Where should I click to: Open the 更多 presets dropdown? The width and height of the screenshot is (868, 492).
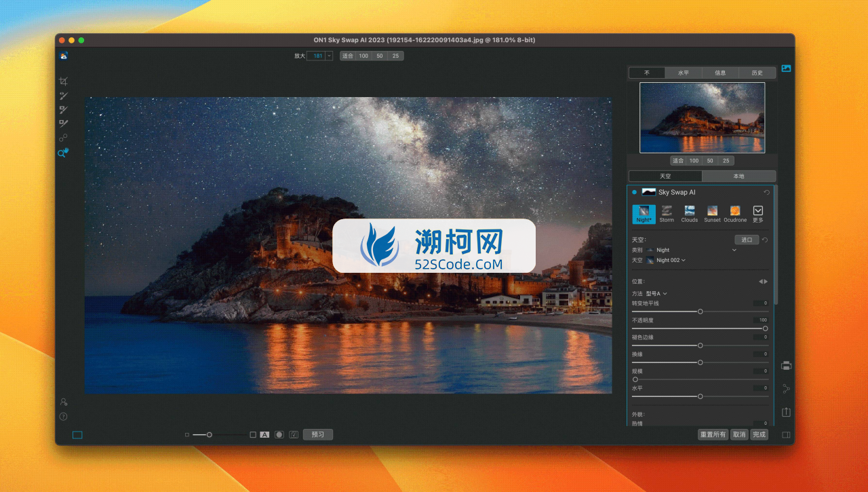click(758, 214)
